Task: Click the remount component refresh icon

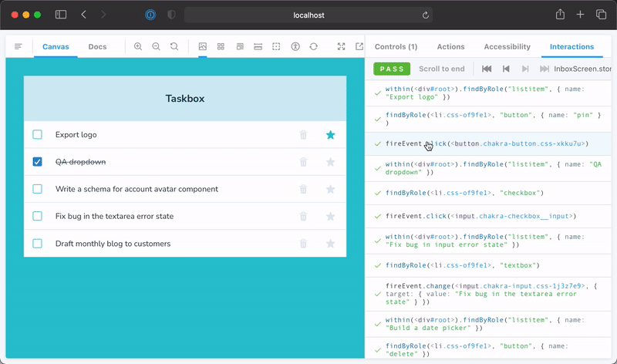Action: [314, 46]
